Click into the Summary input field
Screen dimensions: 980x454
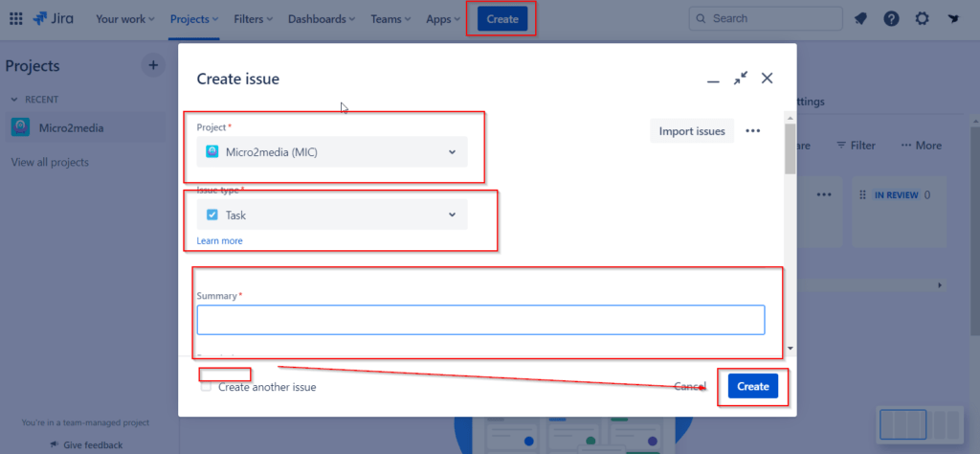click(x=480, y=320)
